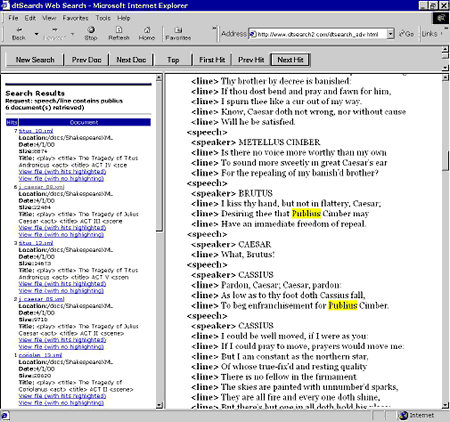Open the Favorites menu
Screen dimensions: 450x422
(x=75, y=18)
